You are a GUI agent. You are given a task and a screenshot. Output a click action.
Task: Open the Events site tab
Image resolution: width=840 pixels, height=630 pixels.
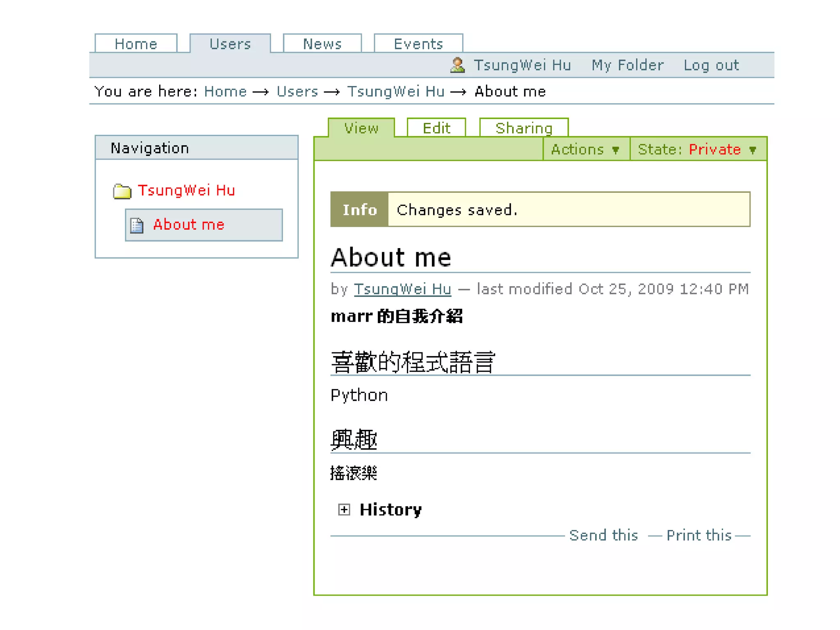click(418, 44)
